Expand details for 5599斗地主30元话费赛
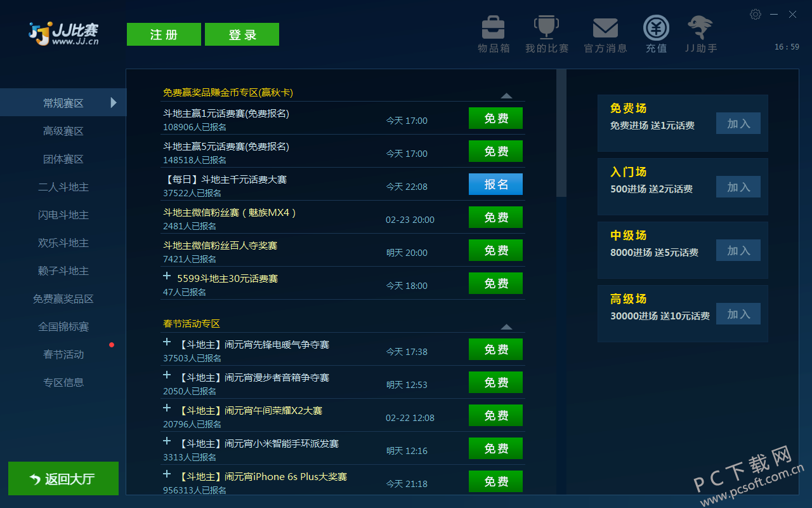Screen dimensions: 812x508 click(x=167, y=274)
